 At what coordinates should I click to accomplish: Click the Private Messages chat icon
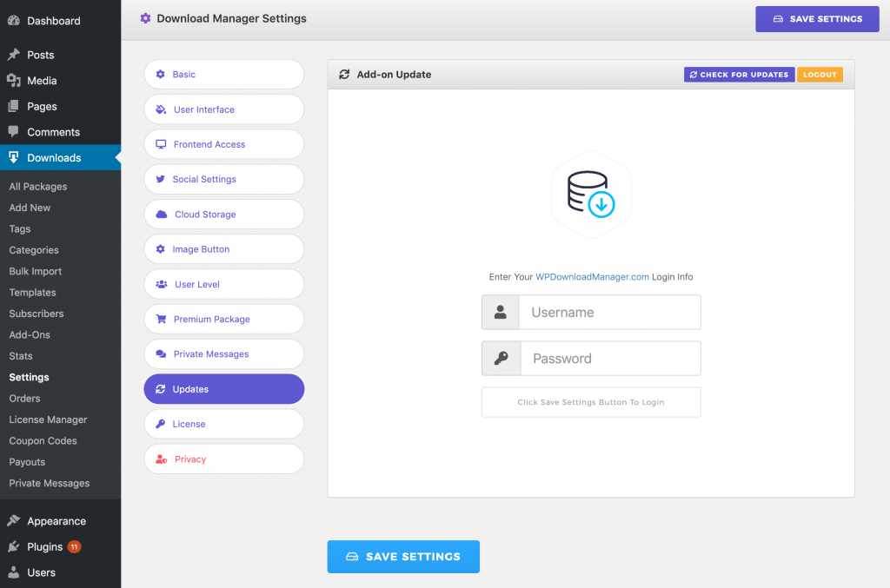(161, 353)
